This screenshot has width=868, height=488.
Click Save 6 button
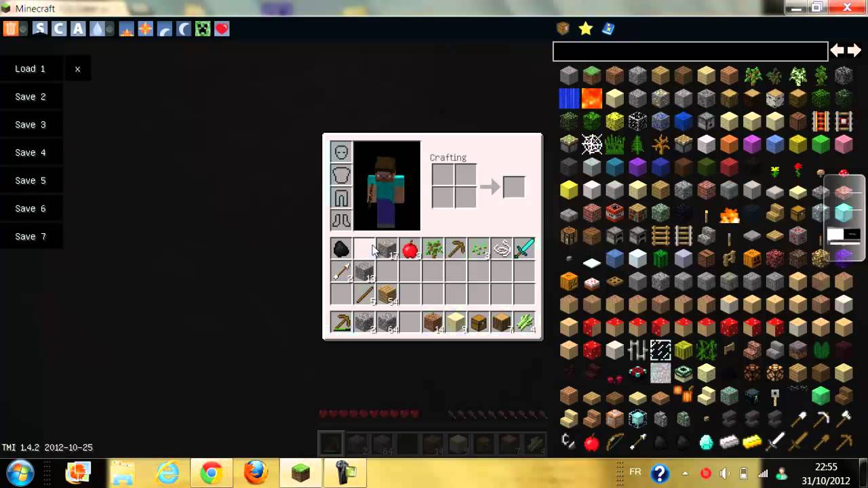tap(31, 208)
